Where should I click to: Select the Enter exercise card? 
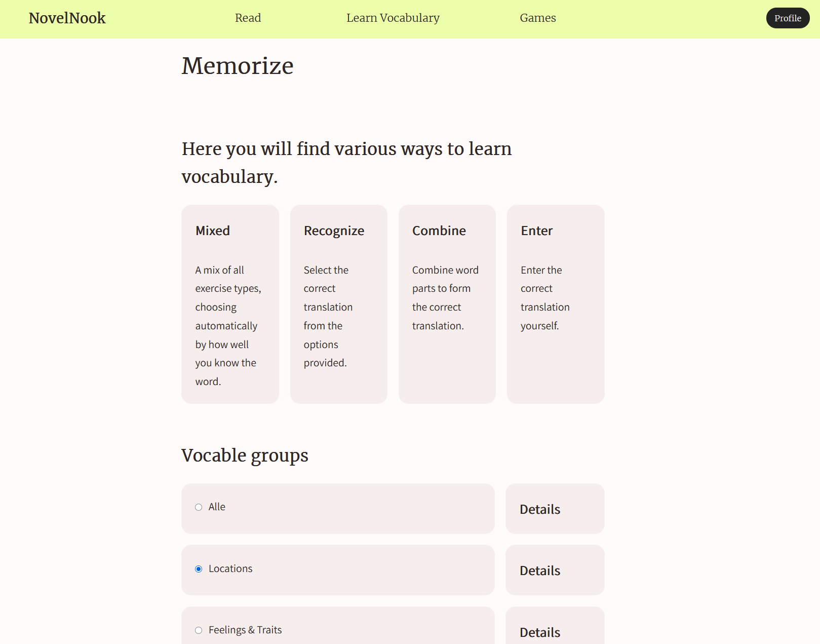point(556,304)
